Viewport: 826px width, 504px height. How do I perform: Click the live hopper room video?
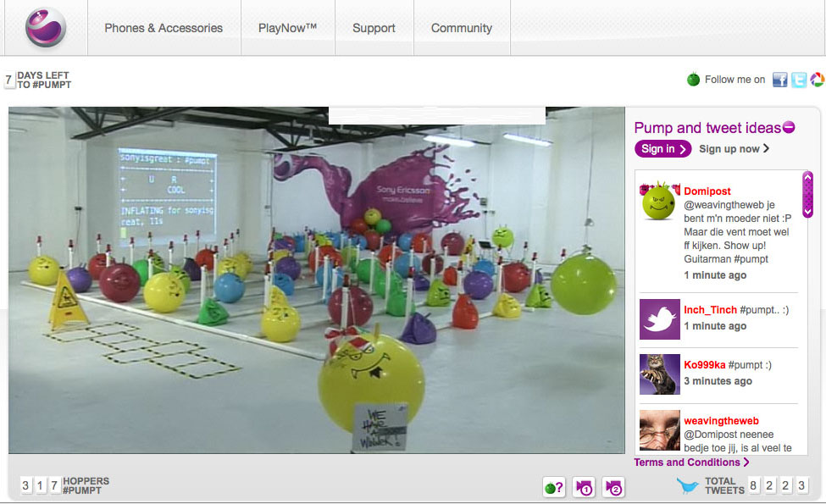[317, 280]
